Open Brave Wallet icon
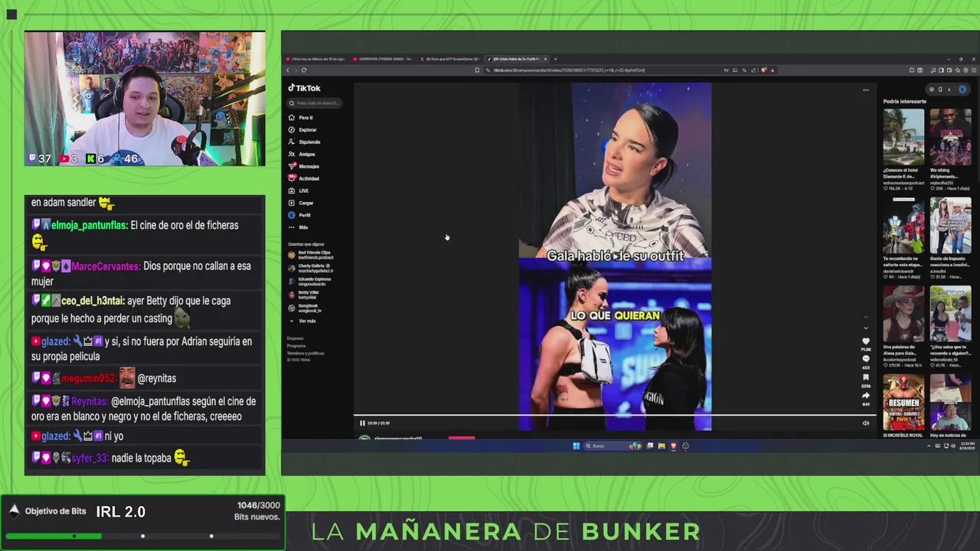Image resolution: width=980 pixels, height=551 pixels. click(949, 70)
